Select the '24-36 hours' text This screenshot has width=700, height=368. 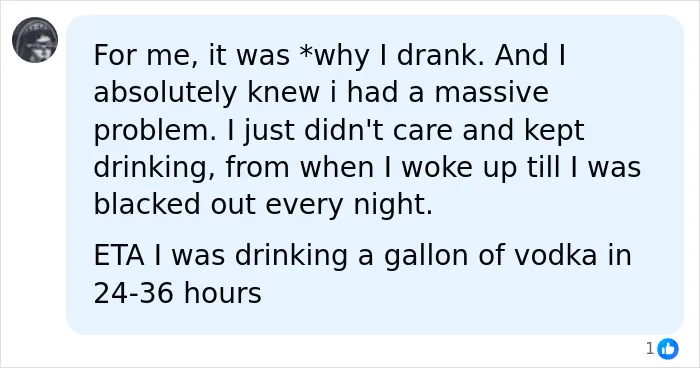tap(177, 293)
